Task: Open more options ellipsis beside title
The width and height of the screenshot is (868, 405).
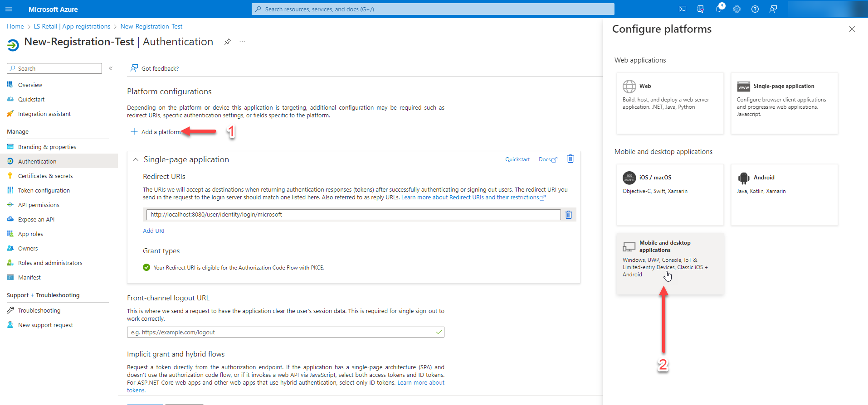Action: 242,42
